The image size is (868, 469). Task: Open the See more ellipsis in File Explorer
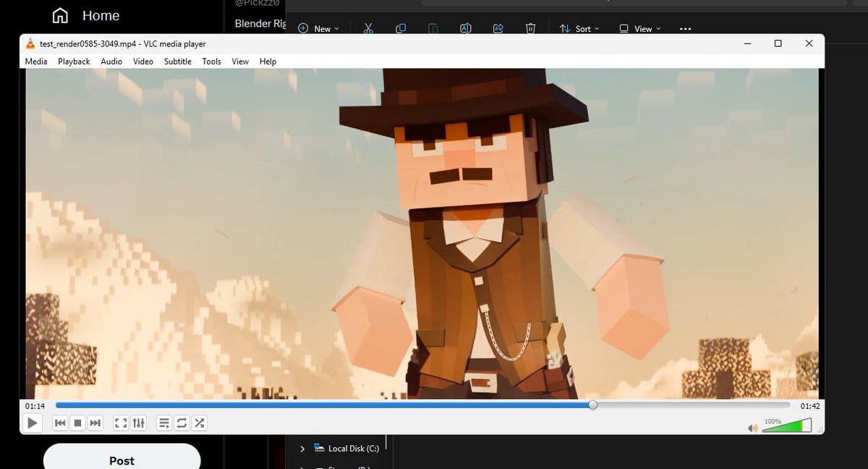[x=685, y=29]
